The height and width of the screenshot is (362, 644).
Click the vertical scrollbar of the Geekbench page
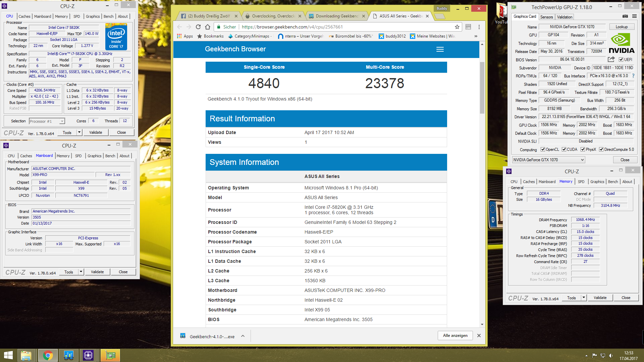[482, 88]
